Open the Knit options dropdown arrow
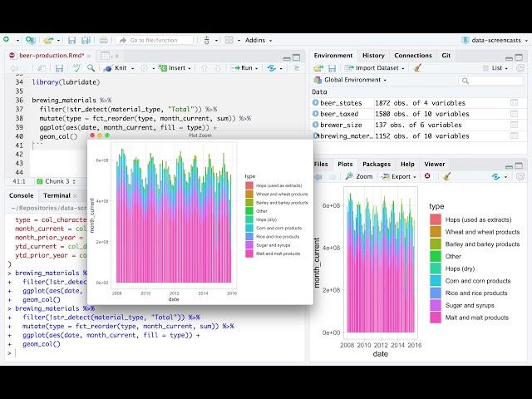 tap(133, 68)
